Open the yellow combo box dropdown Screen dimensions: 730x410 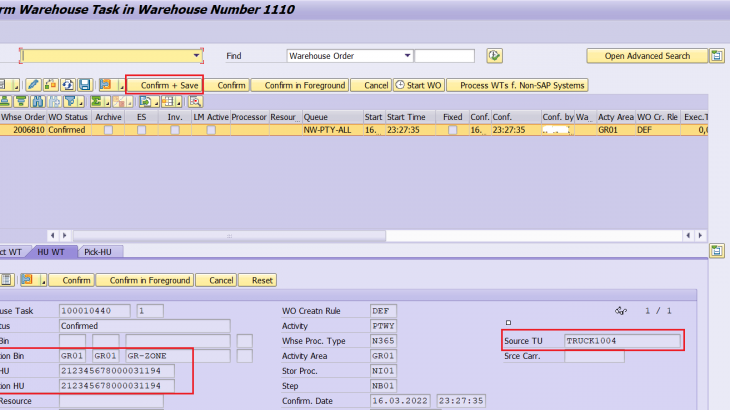point(196,56)
